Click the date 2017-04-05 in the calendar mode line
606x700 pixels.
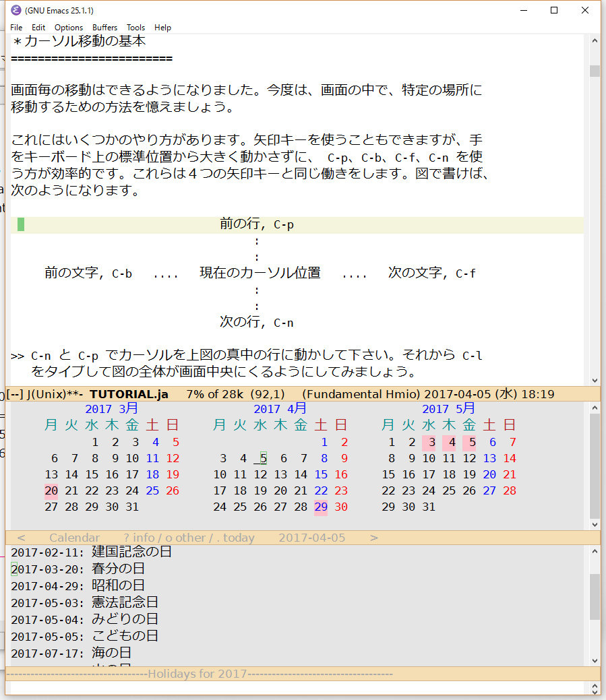311,538
